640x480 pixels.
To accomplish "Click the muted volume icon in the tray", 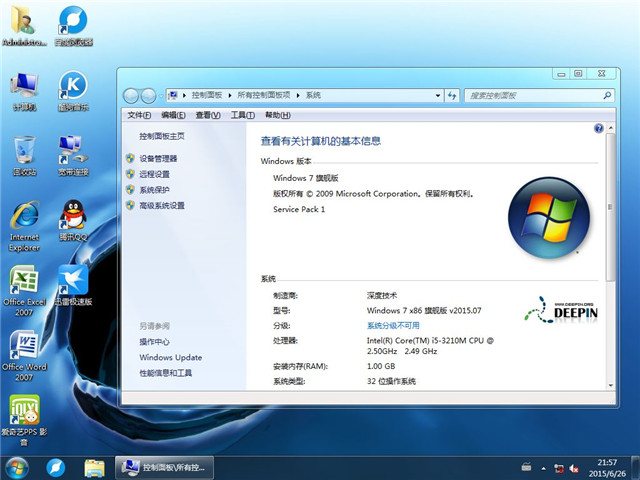I will (x=574, y=468).
